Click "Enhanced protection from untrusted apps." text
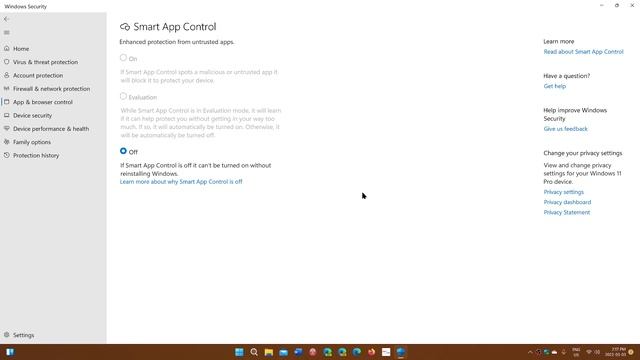The image size is (640, 360). click(177, 42)
